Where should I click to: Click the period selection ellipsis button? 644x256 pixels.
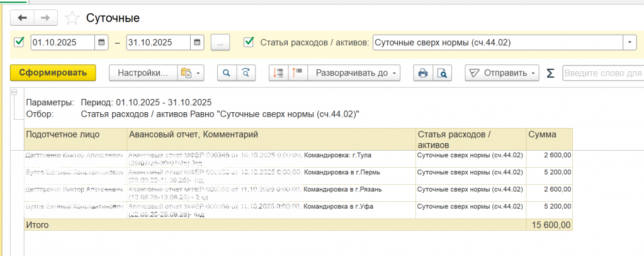(220, 42)
